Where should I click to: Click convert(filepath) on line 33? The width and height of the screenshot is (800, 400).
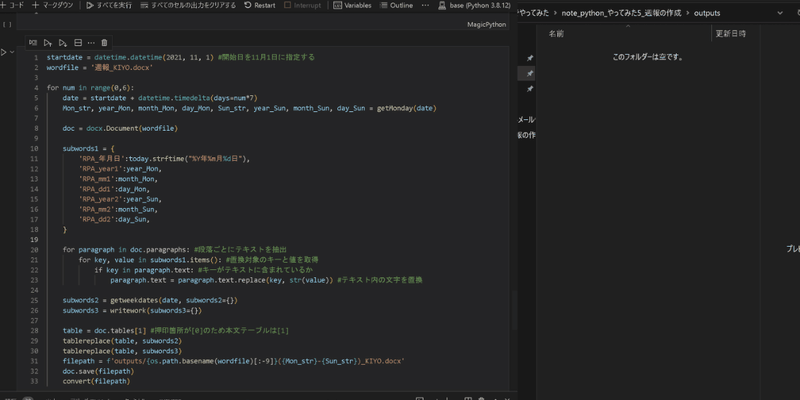click(x=96, y=381)
